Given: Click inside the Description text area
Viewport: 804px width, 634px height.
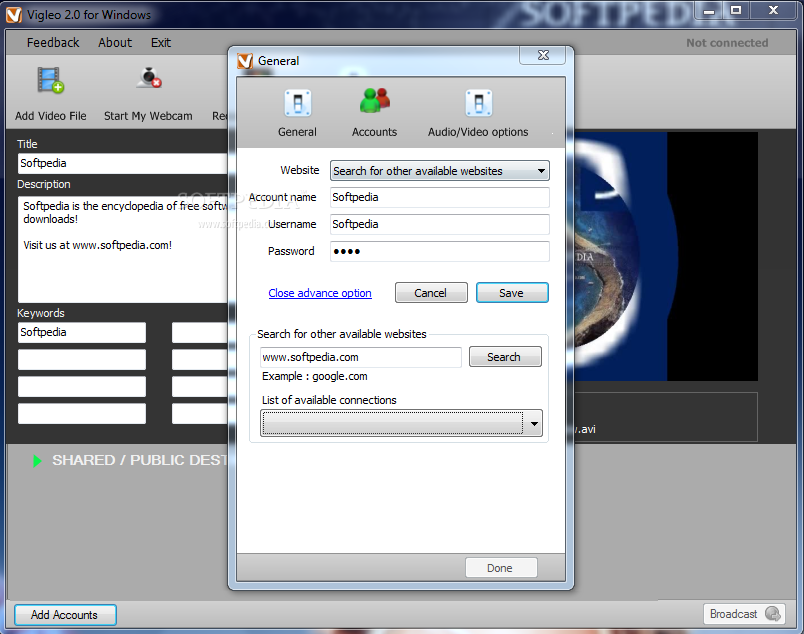Looking at the screenshot, I should tap(123, 249).
